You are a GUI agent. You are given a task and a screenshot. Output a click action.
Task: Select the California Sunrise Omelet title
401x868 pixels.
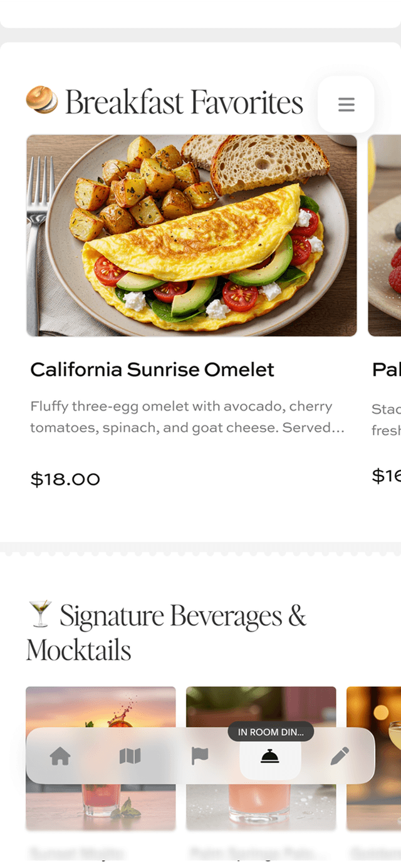coord(152,370)
